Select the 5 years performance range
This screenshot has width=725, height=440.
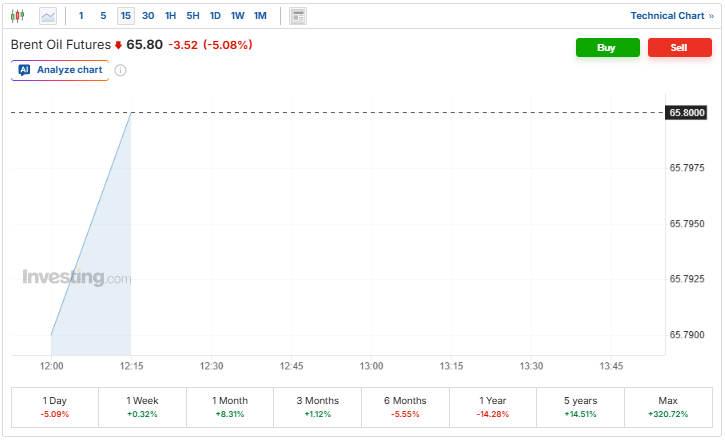pos(580,407)
